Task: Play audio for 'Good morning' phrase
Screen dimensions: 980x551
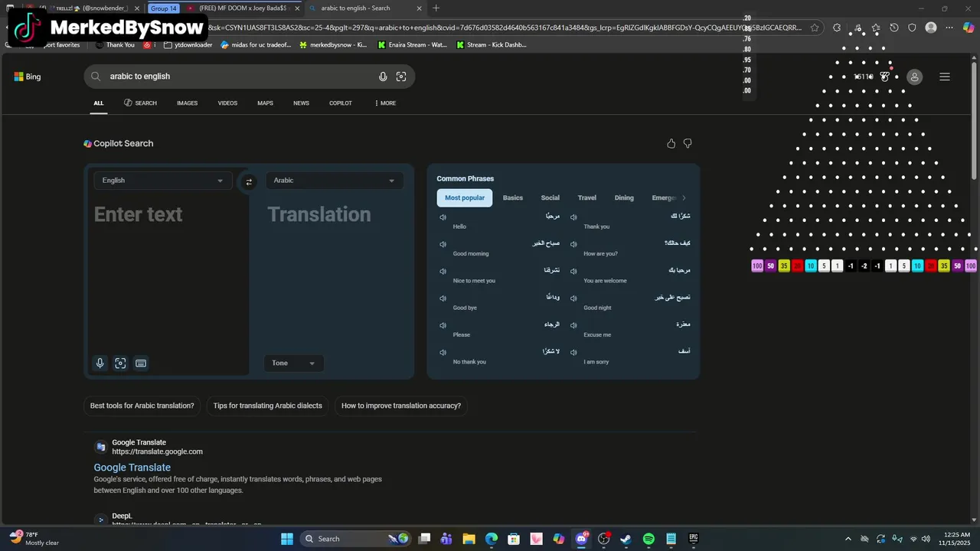Action: (443, 244)
